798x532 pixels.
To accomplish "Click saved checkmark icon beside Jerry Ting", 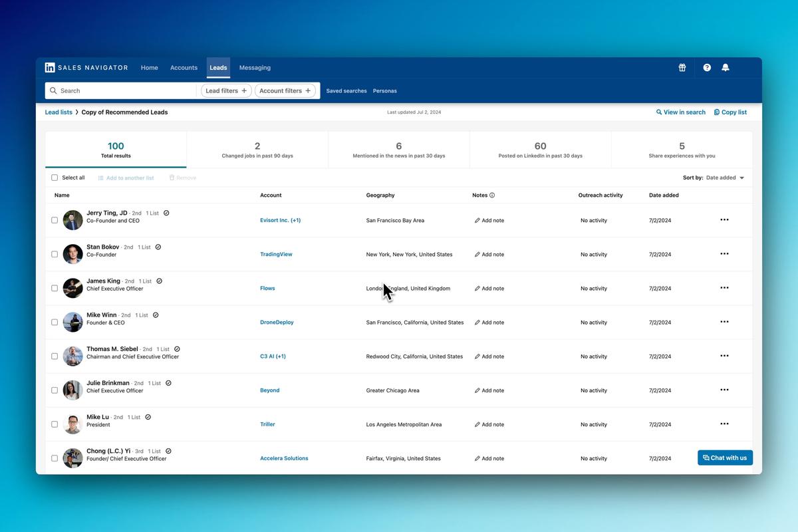I will (x=166, y=213).
